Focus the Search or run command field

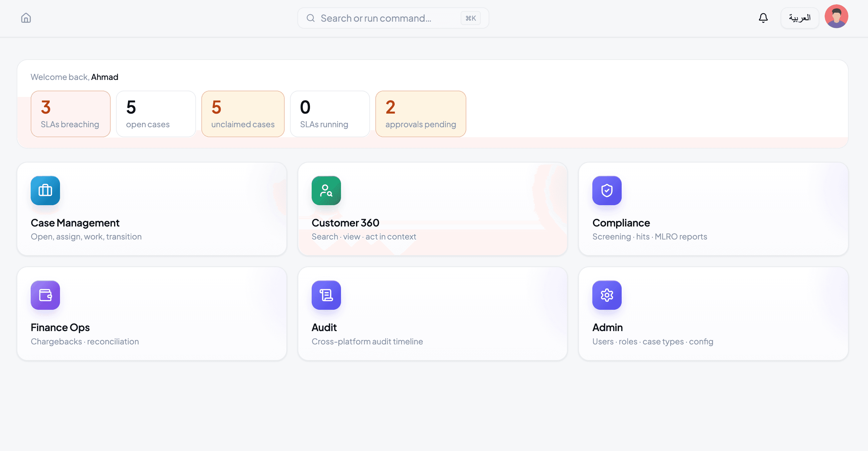(x=393, y=18)
